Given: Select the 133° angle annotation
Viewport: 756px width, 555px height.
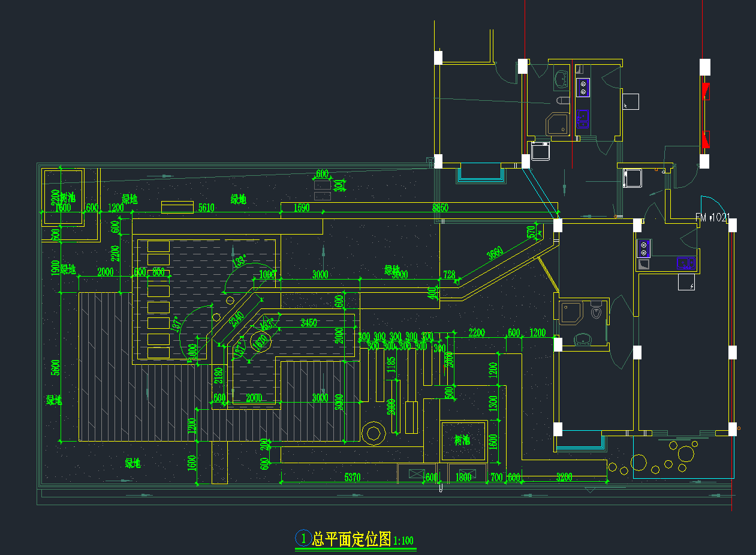Looking at the screenshot, I should [x=239, y=262].
